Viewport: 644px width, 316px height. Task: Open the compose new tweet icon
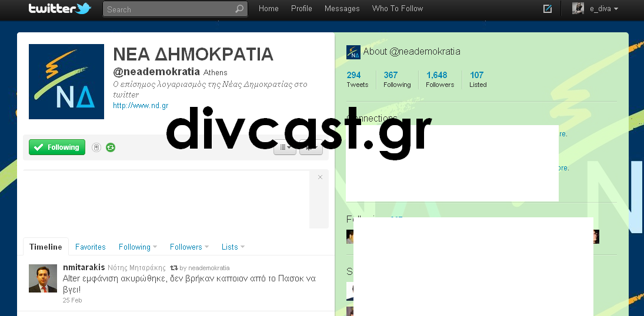coord(548,9)
